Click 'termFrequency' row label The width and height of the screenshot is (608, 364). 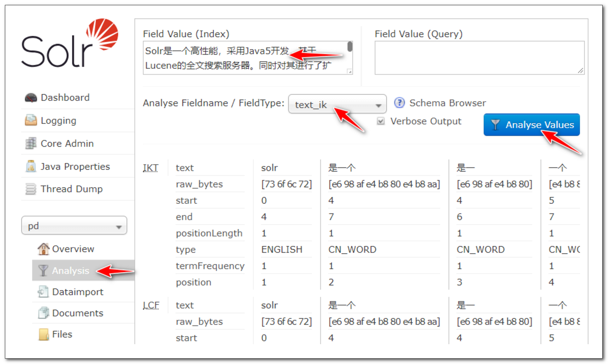pos(210,266)
